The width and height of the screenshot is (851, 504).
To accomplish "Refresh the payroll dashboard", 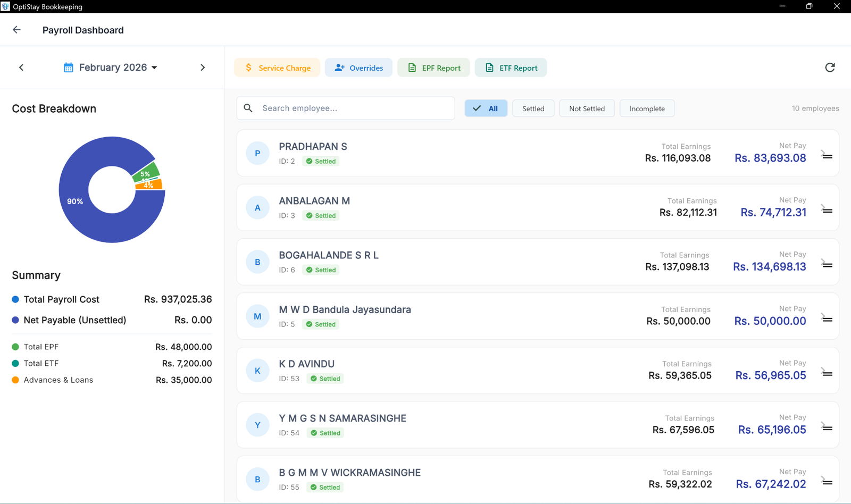I will [830, 68].
